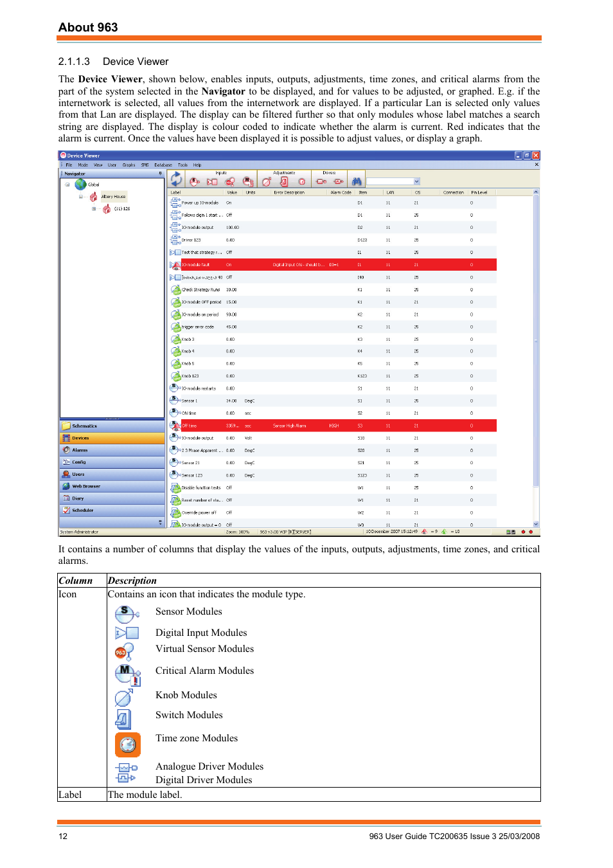Screen dimensions: 613x868
Task: Open the Scheduler navigator section
Action: click(x=112, y=510)
